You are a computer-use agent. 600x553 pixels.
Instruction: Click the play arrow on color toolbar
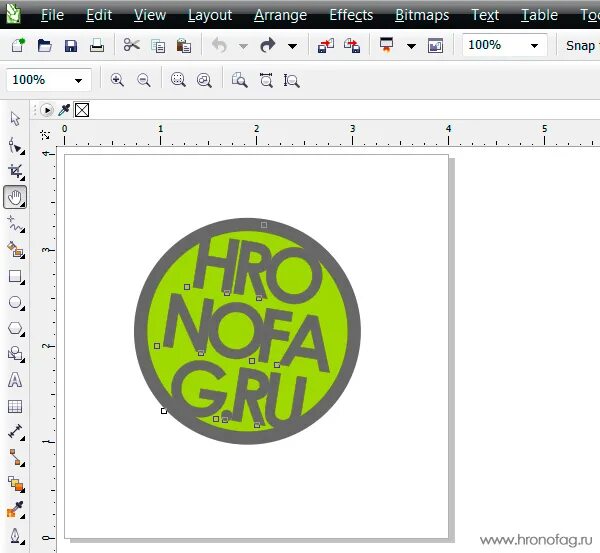click(x=47, y=110)
